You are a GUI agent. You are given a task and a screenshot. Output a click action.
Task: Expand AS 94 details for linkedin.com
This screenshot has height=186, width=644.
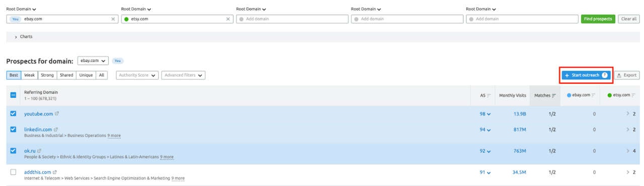point(485,130)
